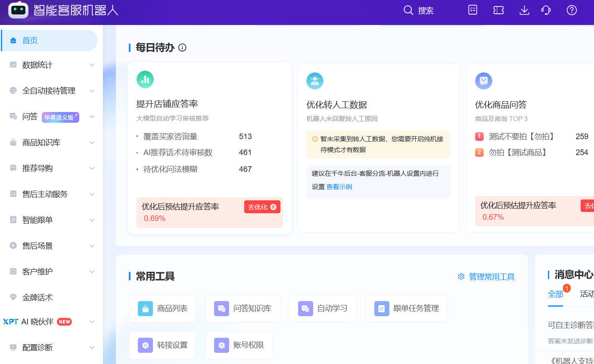The image size is (594, 364).
Task: Click the blue agent icon on 优化转人工数据 card
Action: 315,81
